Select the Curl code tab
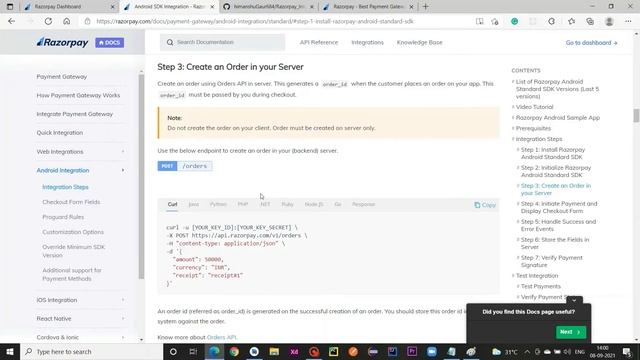Viewport: 640px width, 360px height. tap(172, 204)
